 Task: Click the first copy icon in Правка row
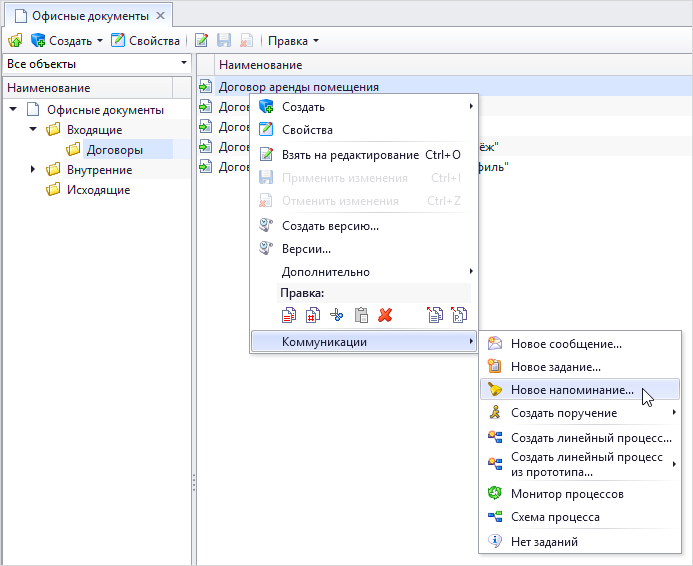click(x=289, y=316)
